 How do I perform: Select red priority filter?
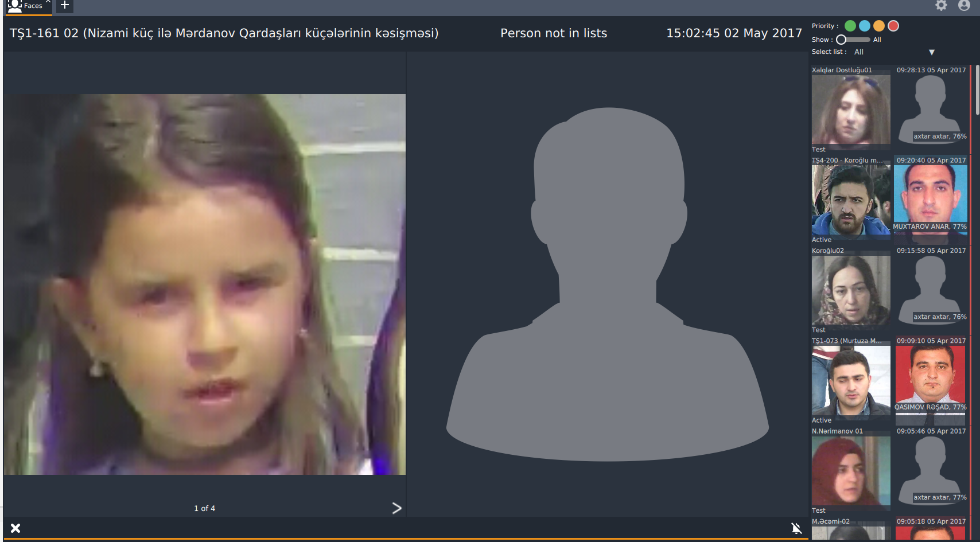click(x=893, y=26)
